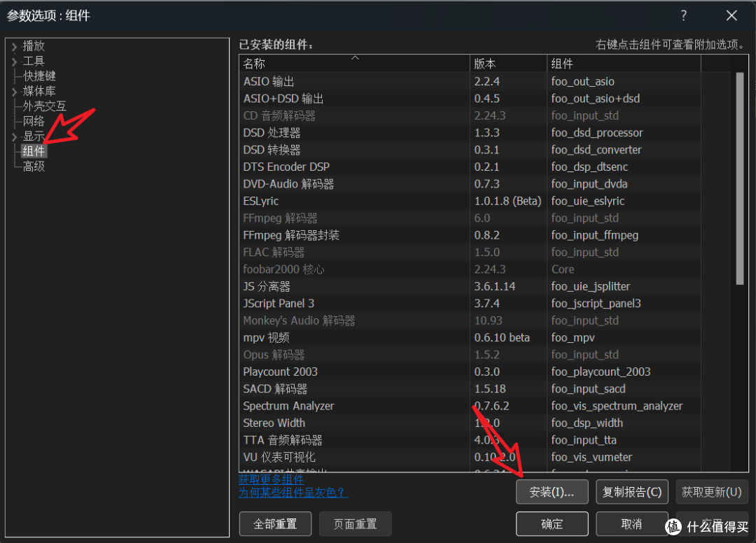
Task: Click the 获取更新(U) button
Action: 712,492
